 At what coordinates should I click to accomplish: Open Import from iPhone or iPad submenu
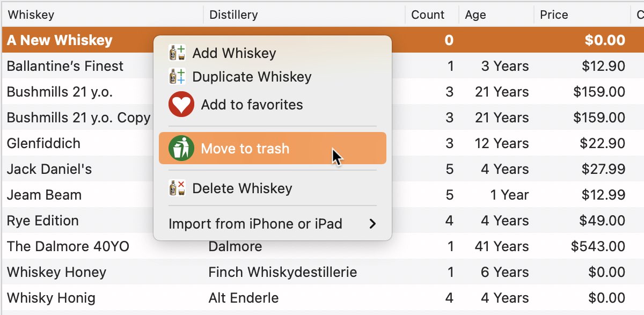point(273,224)
